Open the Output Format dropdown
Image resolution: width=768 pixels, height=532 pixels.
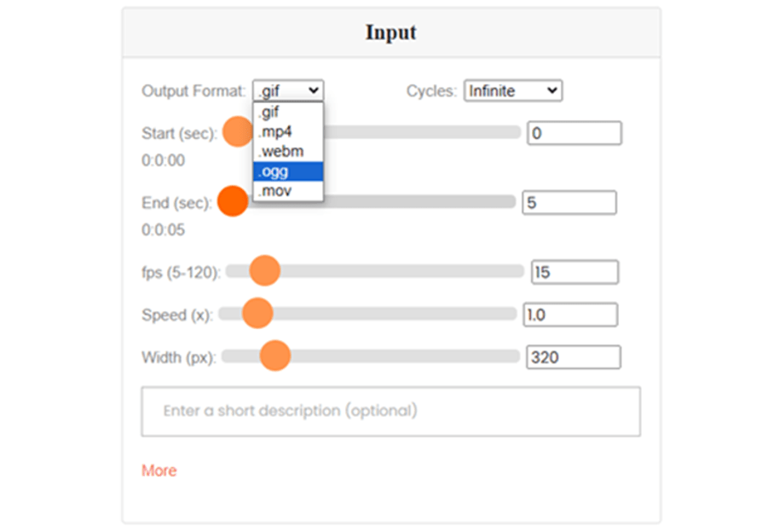pyautogui.click(x=287, y=90)
